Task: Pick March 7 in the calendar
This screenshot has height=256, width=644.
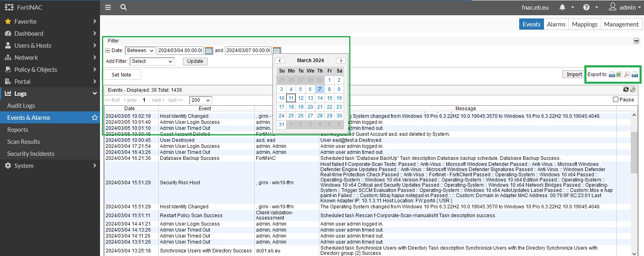Action: [x=320, y=89]
